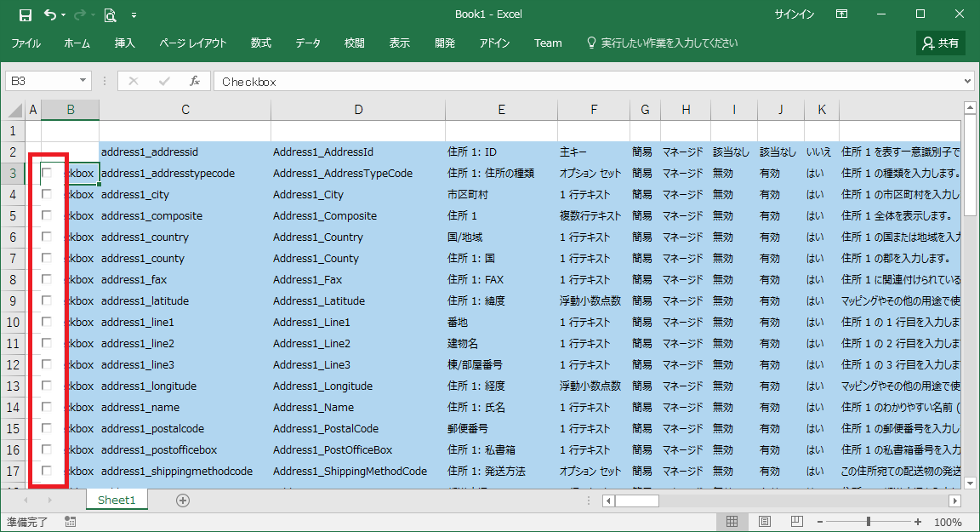Viewport: 980px width, 532px height.
Task: Select the row 2 header
Action: (13, 152)
